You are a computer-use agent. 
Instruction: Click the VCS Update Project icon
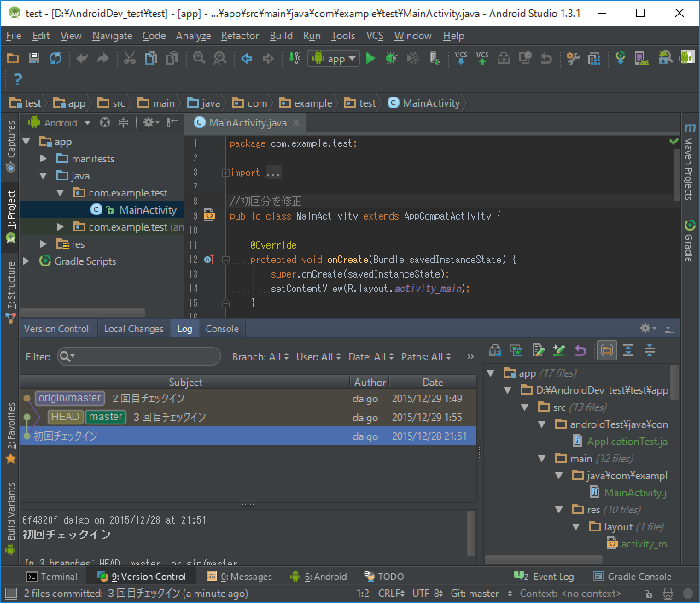click(461, 58)
